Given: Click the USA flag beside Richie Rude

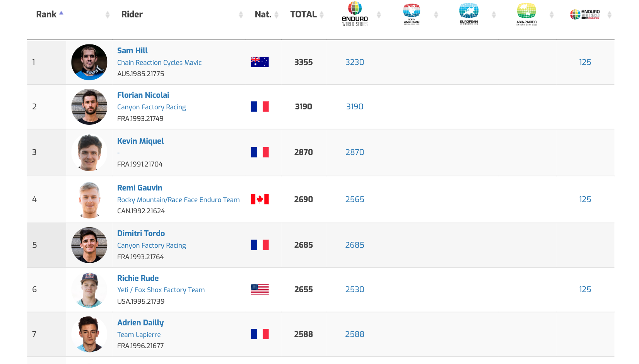Looking at the screenshot, I should 260,289.
